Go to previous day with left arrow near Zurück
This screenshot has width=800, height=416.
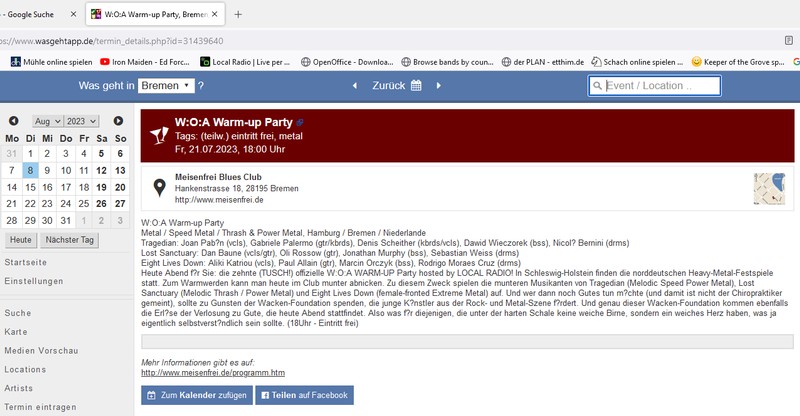[x=355, y=86]
